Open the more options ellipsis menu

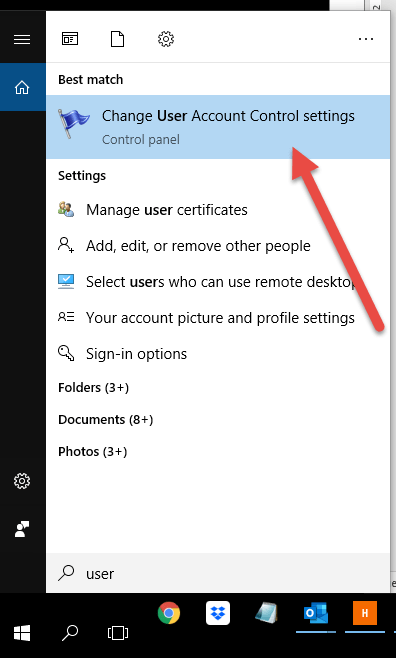[366, 39]
